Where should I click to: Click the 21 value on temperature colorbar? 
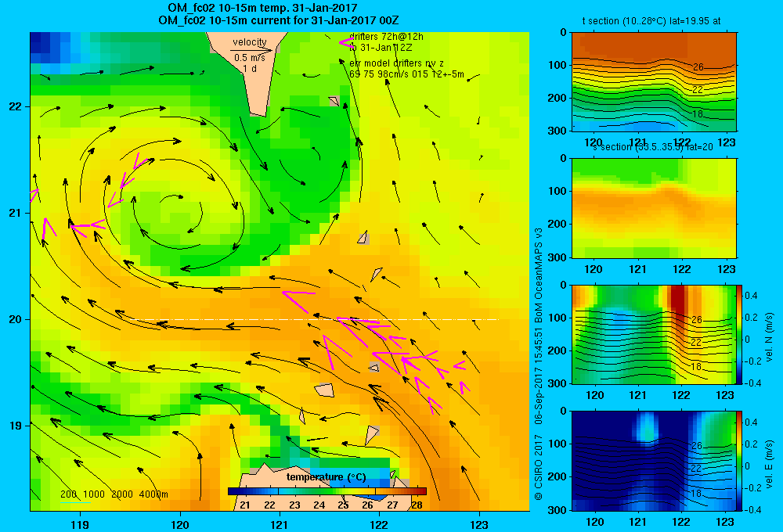(x=244, y=505)
